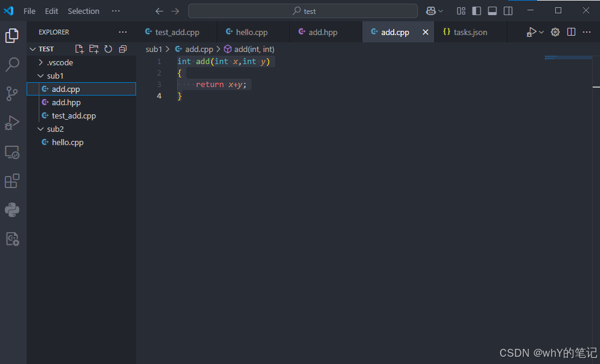The width and height of the screenshot is (600, 364).
Task: Click the return x+y; code line
Action: 221,85
